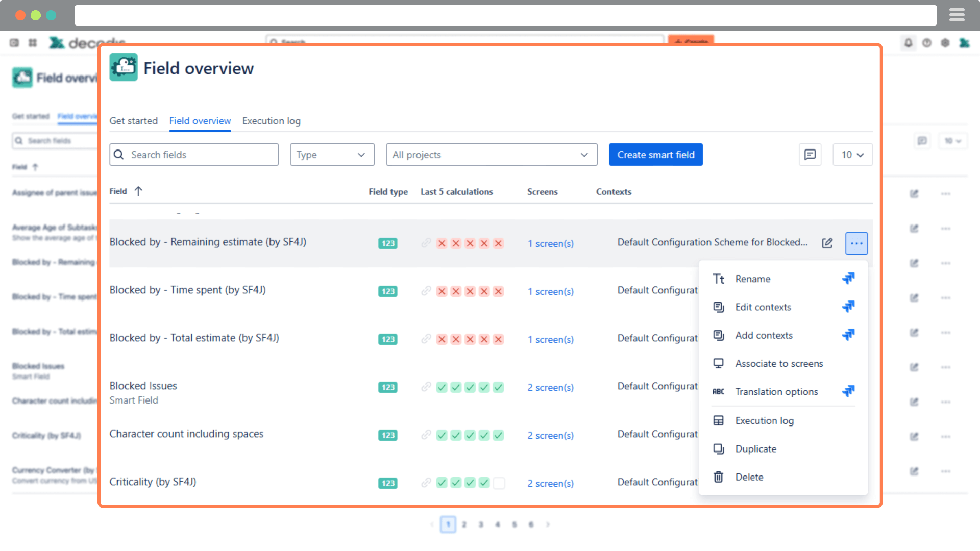Click the browser hamburger menu icon

click(x=957, y=15)
